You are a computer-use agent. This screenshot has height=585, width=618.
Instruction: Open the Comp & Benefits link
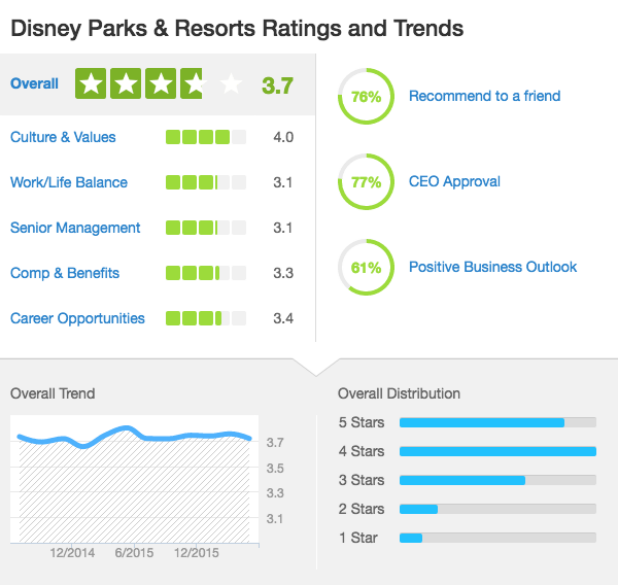65,273
